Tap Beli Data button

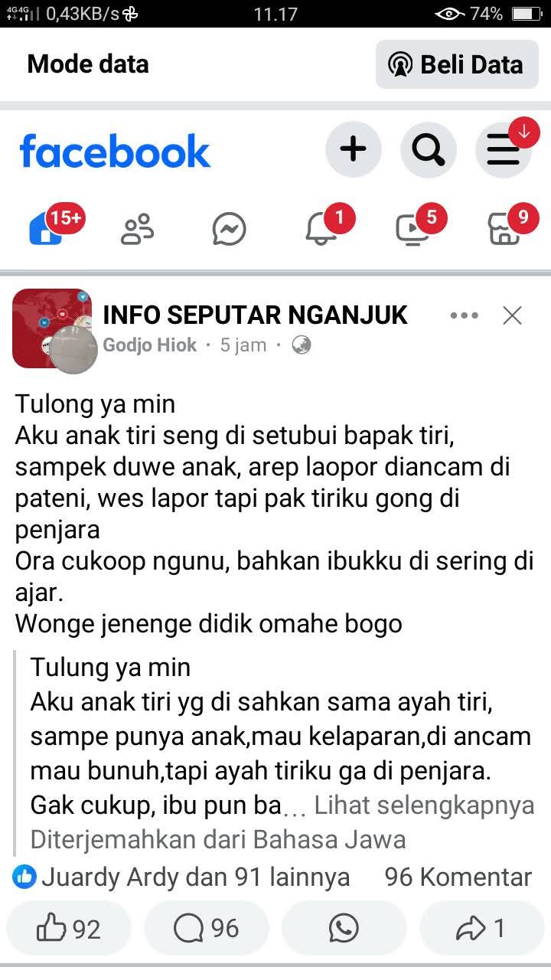point(457,64)
